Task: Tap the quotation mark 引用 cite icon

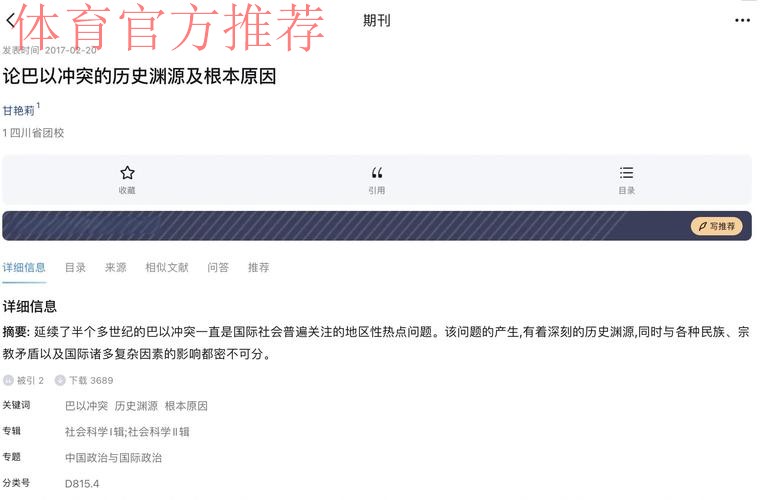Action: coord(377,173)
